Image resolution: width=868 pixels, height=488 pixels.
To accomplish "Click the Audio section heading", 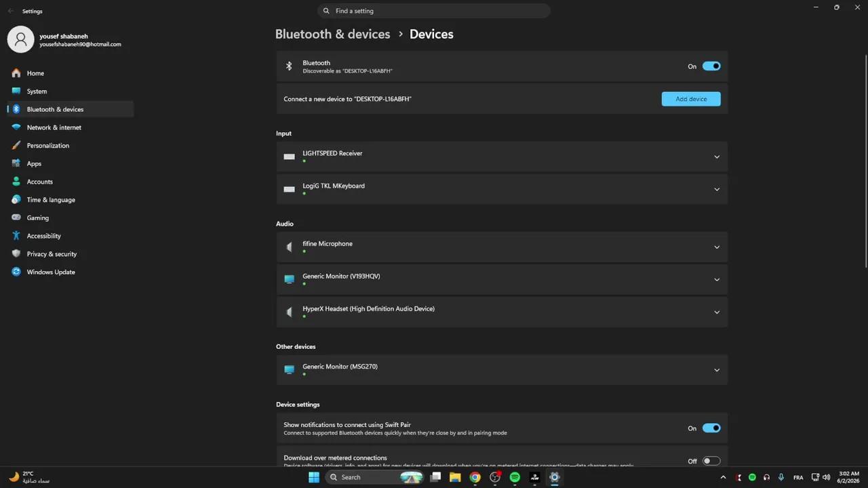I will [x=285, y=224].
